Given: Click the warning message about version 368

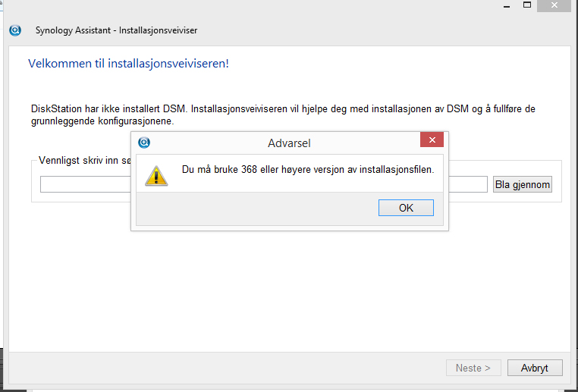Looking at the screenshot, I should (308, 170).
